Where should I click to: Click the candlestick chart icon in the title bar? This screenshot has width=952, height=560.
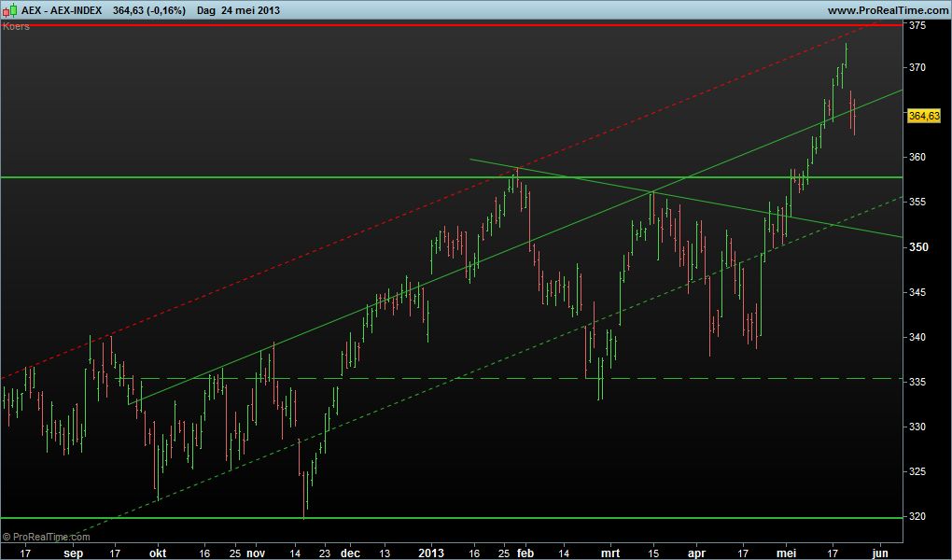(9, 10)
